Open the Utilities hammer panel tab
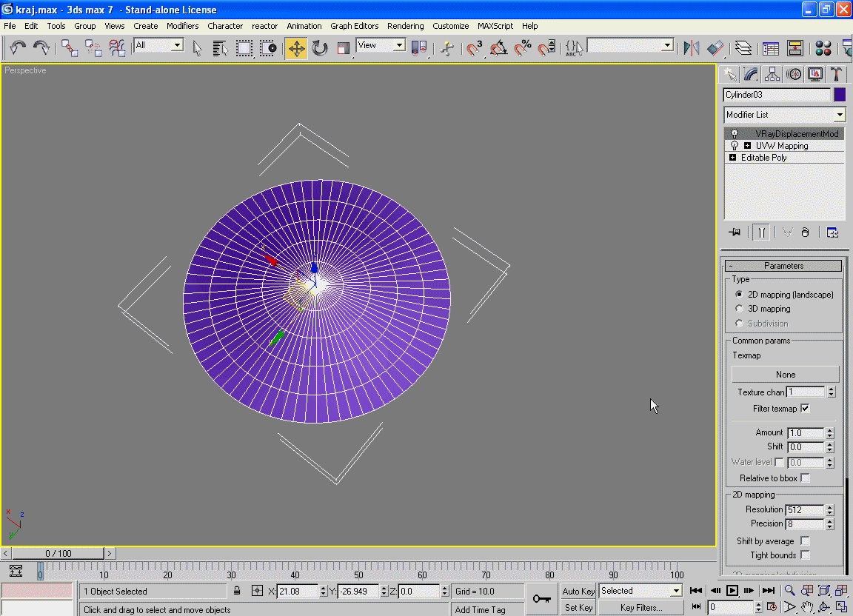The height and width of the screenshot is (616, 853). [x=836, y=74]
